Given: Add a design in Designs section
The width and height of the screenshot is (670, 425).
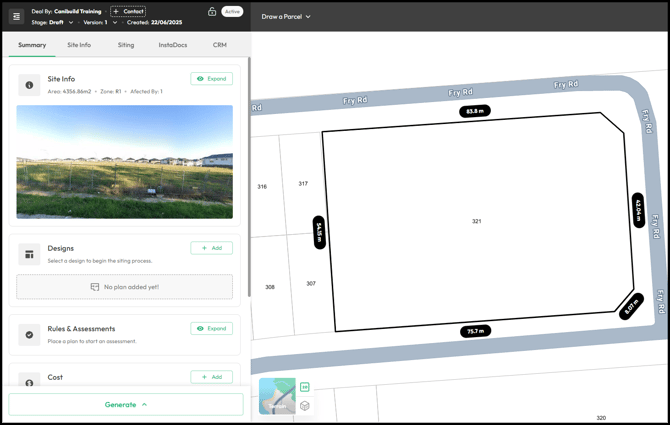Looking at the screenshot, I should point(212,248).
